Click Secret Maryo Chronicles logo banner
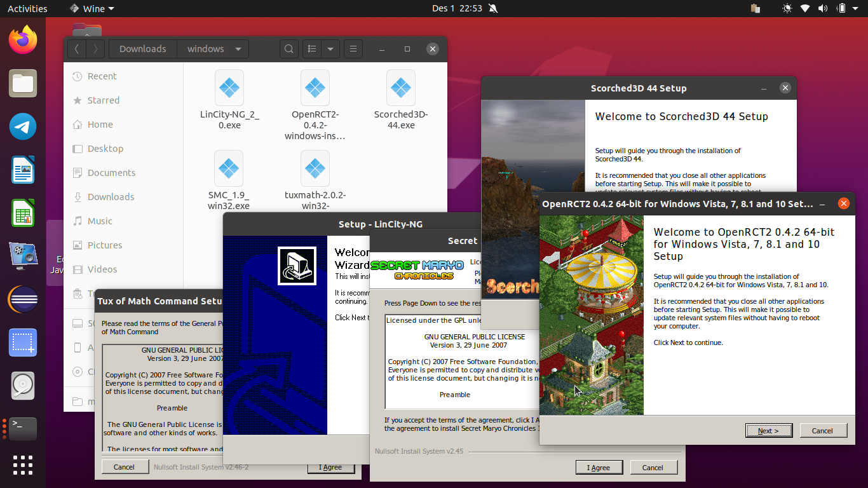The width and height of the screenshot is (868, 488). (417, 270)
